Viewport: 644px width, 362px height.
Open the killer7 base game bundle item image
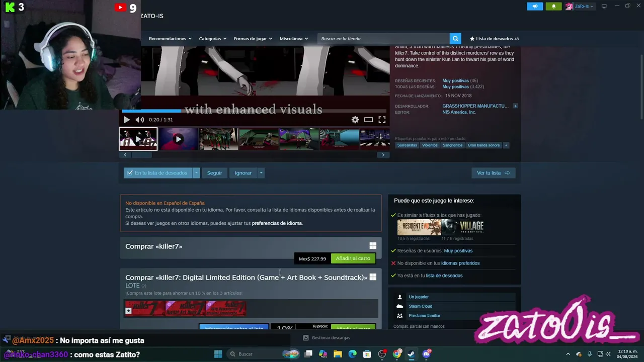(x=145, y=308)
